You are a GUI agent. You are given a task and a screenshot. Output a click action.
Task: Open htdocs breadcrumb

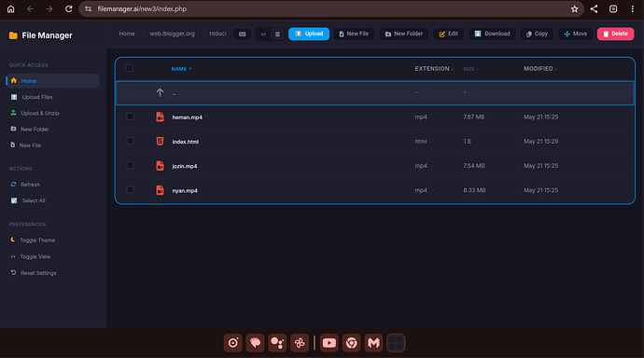(217, 34)
